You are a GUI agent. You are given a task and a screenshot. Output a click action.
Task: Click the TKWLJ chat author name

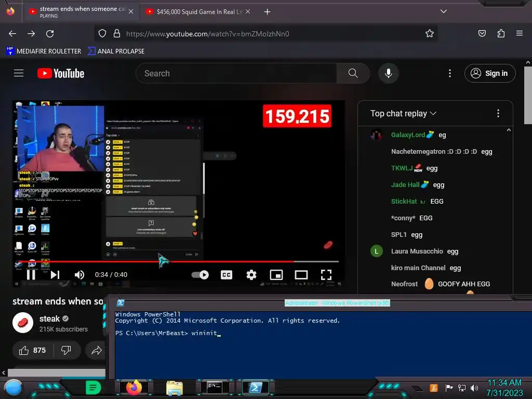click(x=402, y=168)
